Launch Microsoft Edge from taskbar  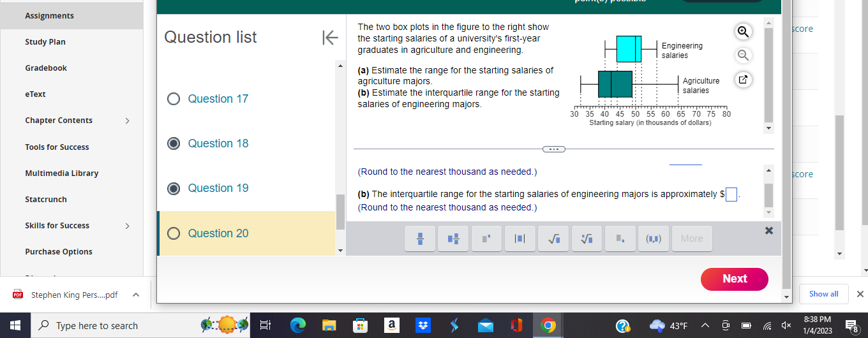(298, 326)
